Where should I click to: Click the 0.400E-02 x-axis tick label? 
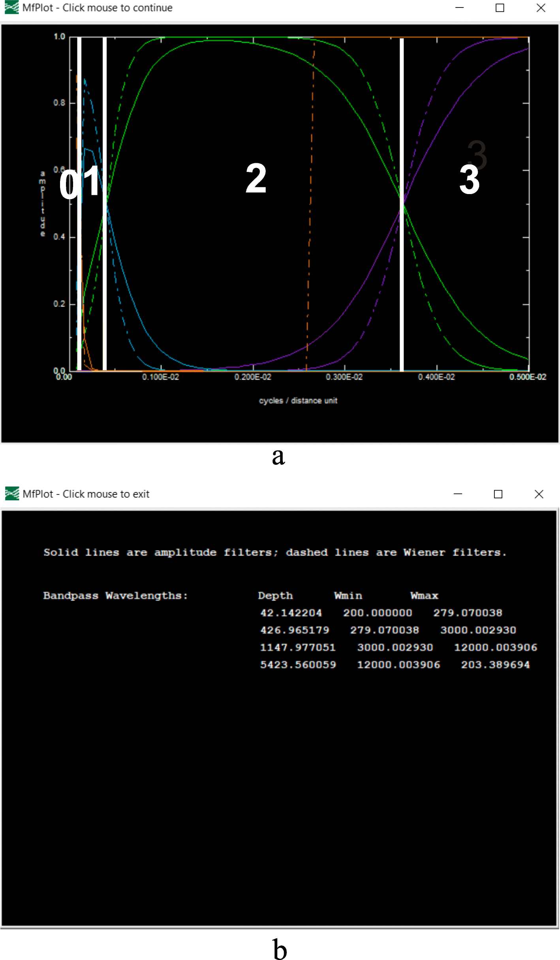pyautogui.click(x=436, y=377)
